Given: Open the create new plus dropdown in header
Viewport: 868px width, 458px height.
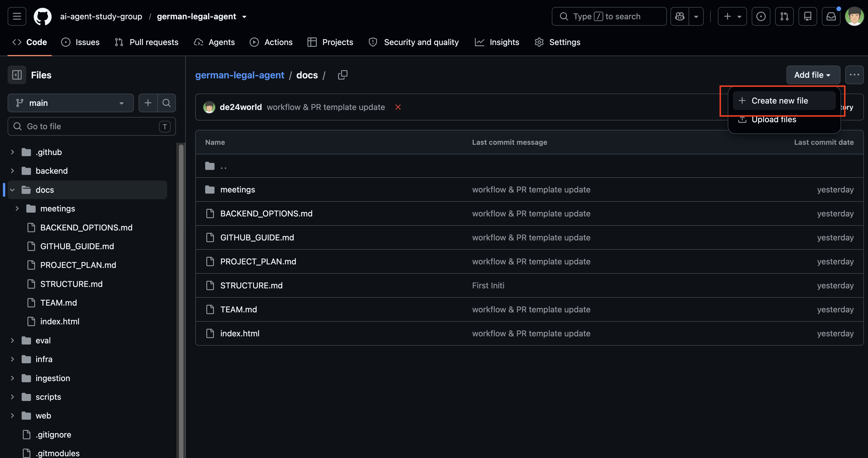Looking at the screenshot, I should click(x=732, y=16).
